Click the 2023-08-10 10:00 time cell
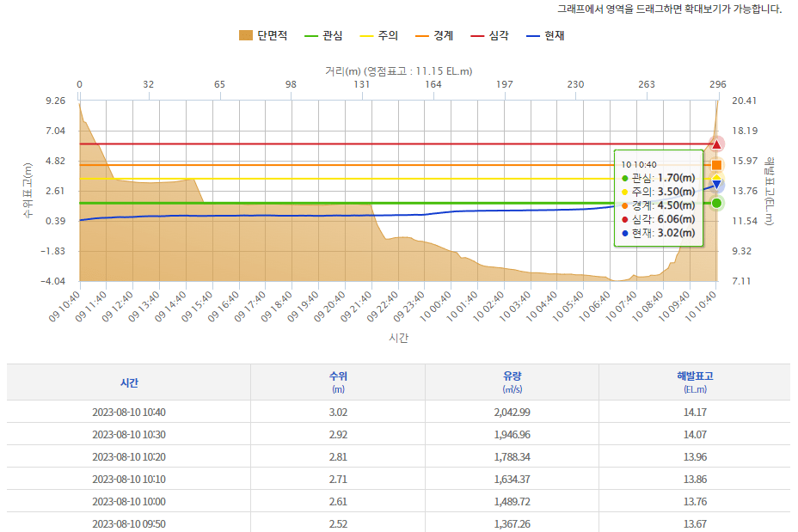 [x=129, y=501]
